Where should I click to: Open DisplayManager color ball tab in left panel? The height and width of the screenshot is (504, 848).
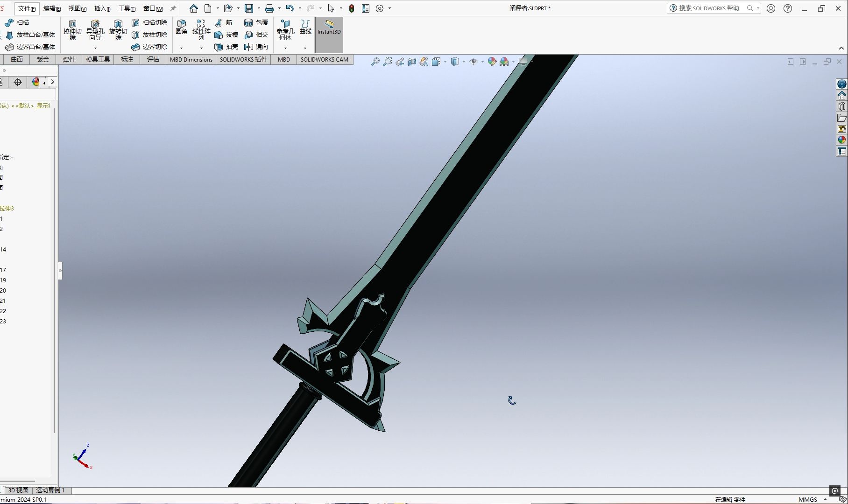36,82
